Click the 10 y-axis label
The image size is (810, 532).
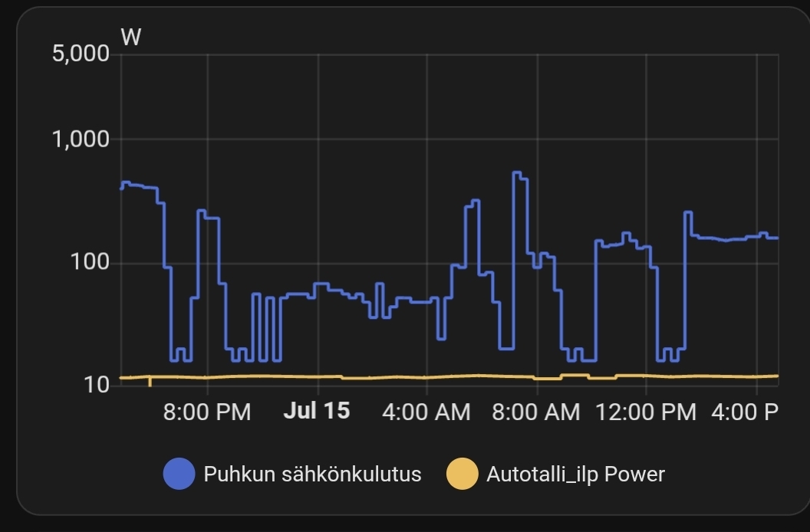[x=97, y=385]
